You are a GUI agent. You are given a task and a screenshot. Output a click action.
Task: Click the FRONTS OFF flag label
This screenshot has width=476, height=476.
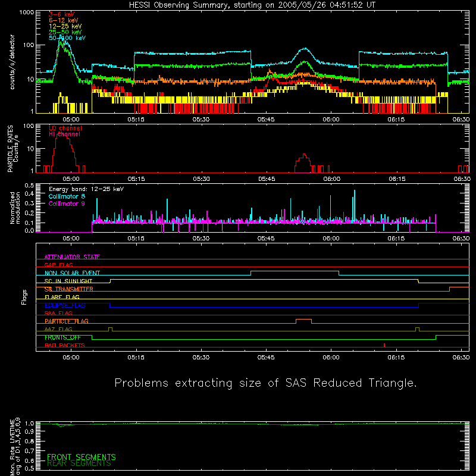click(62, 337)
